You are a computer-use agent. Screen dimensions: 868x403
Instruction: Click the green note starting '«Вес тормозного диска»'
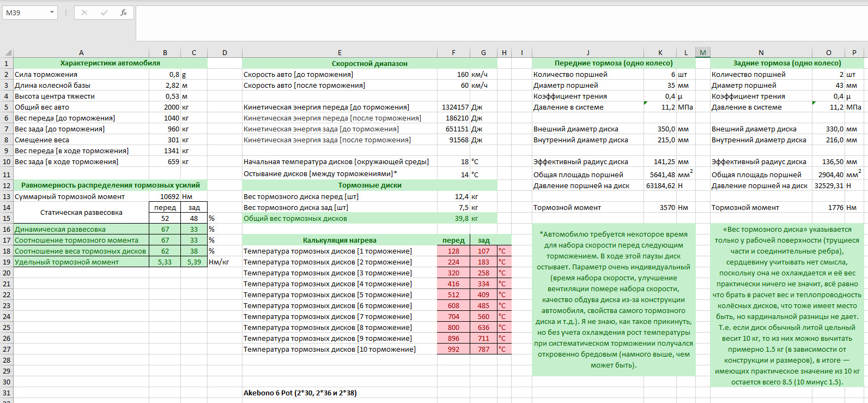pyautogui.click(x=787, y=305)
